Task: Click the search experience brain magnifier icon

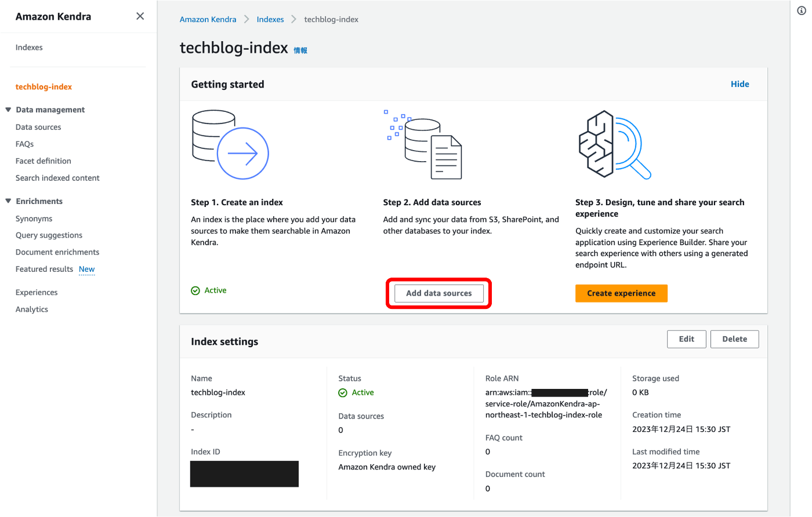Action: click(615, 144)
